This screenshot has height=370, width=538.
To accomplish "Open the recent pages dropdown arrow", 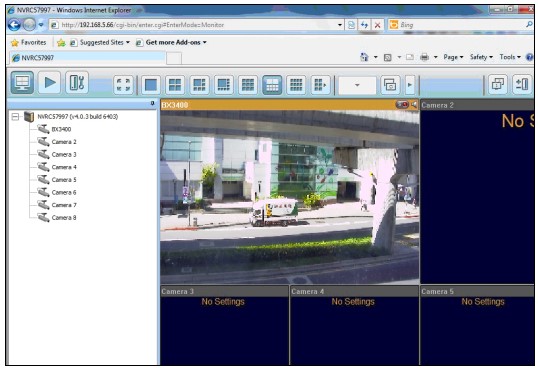I will [41, 25].
